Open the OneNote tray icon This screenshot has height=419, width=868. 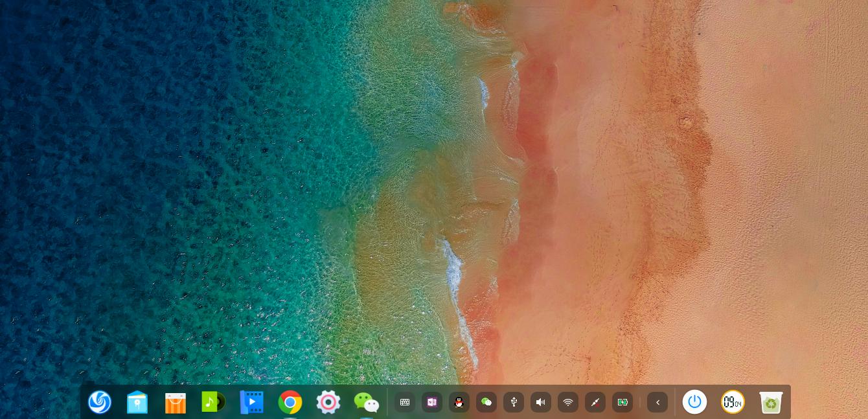click(x=432, y=402)
